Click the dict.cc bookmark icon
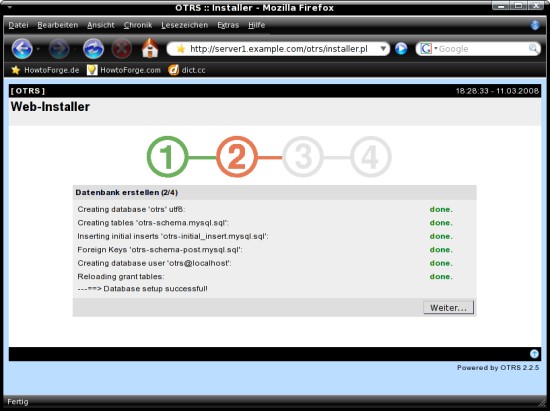Image resolution: width=550 pixels, height=411 pixels. (173, 70)
